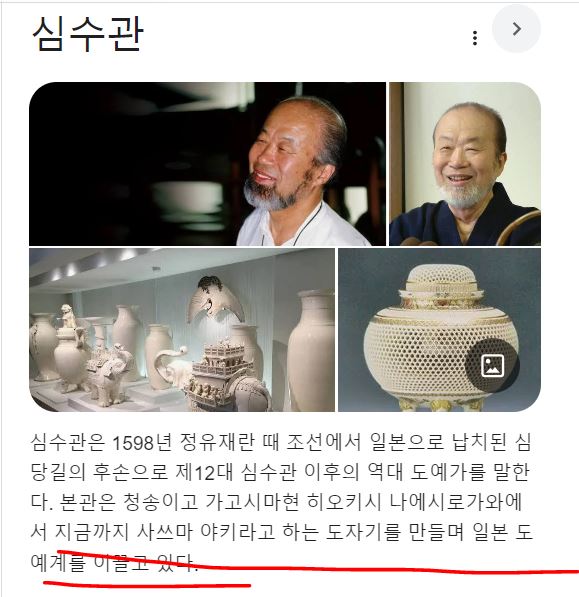Click the crane wall sculpture in photo
This screenshot has height=597, width=579.
click(215, 299)
